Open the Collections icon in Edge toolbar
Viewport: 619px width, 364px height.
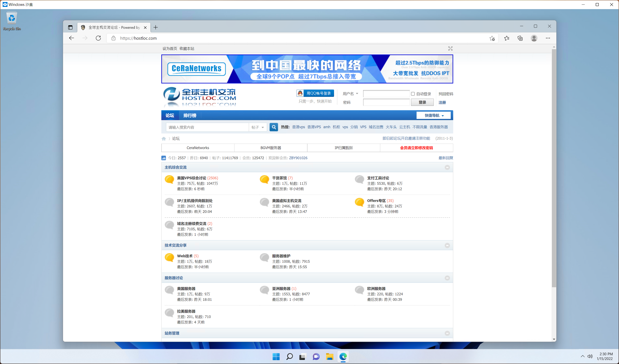point(520,38)
